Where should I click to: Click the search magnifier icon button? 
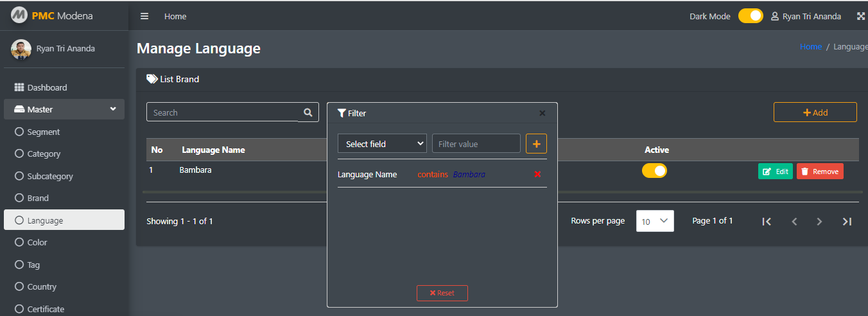pyautogui.click(x=308, y=112)
